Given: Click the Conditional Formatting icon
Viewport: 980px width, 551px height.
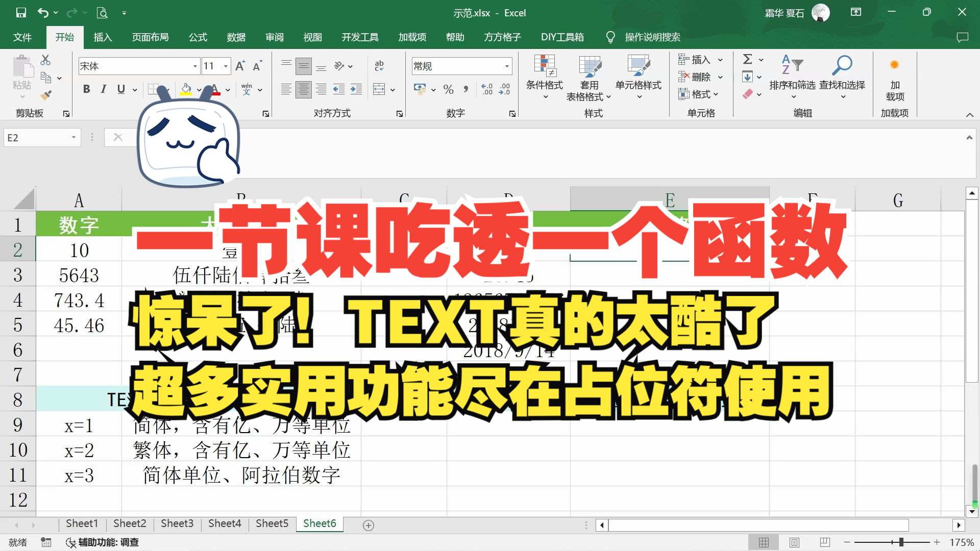Looking at the screenshot, I should [x=544, y=65].
